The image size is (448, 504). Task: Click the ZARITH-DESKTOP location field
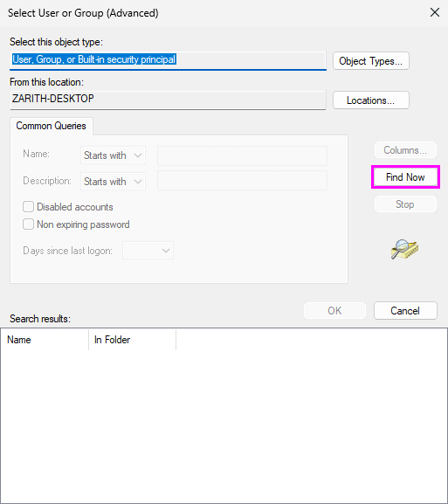pos(168,100)
